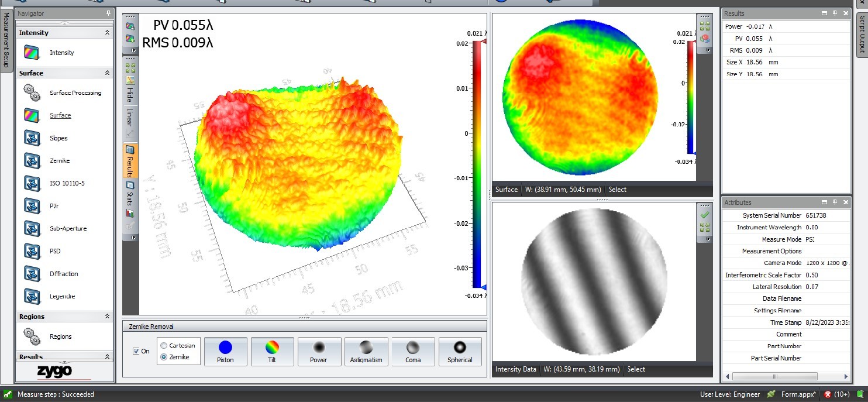Click the lower limit marker on 3D color scale
The height and width of the screenshot is (402, 868).
coord(484,287)
